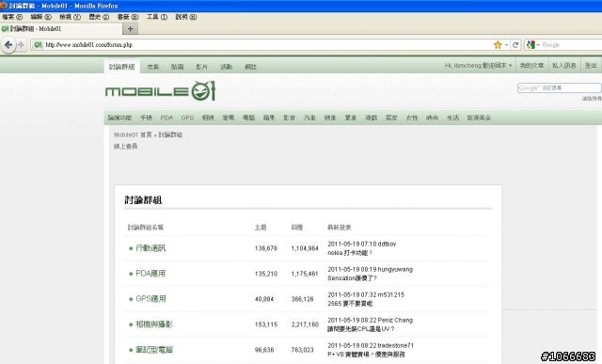The image size is (602, 364).
Task: Open PDA category in the green bar
Action: 166,118
